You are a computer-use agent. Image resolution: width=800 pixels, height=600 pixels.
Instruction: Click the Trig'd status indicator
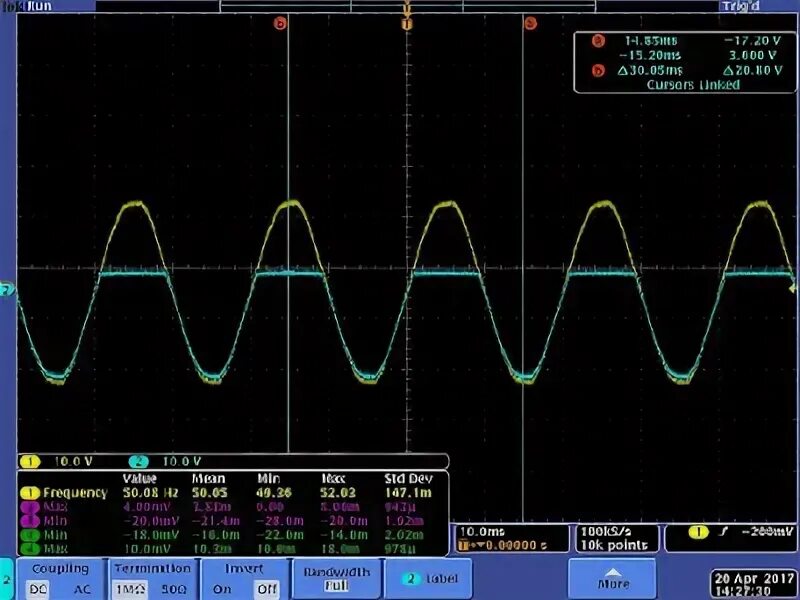pos(740,6)
